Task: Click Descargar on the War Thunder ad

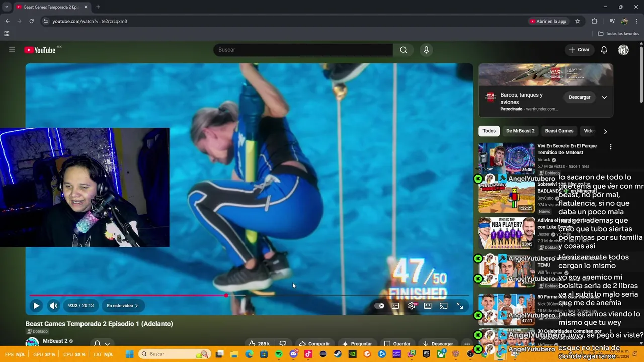Action: click(579, 97)
